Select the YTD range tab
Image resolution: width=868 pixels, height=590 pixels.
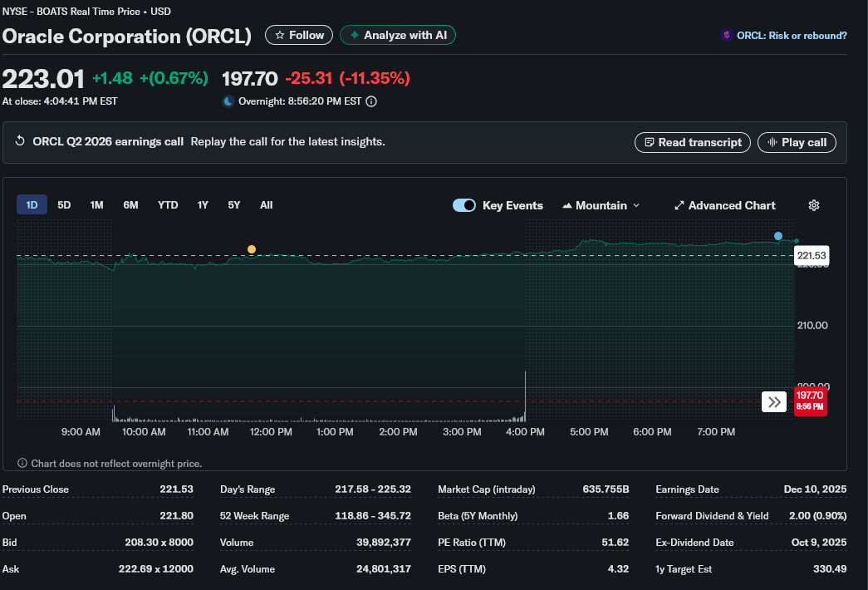point(168,205)
